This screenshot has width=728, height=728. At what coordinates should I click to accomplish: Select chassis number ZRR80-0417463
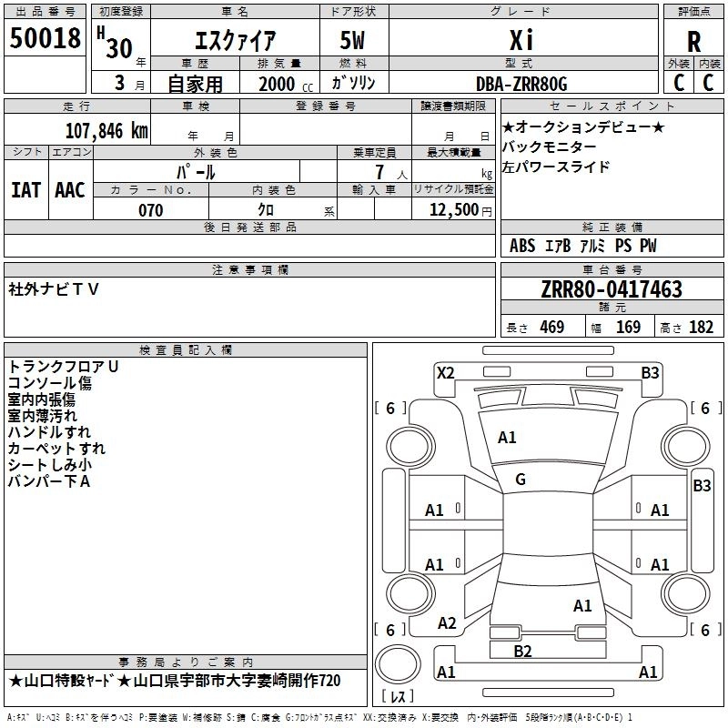[x=612, y=290]
